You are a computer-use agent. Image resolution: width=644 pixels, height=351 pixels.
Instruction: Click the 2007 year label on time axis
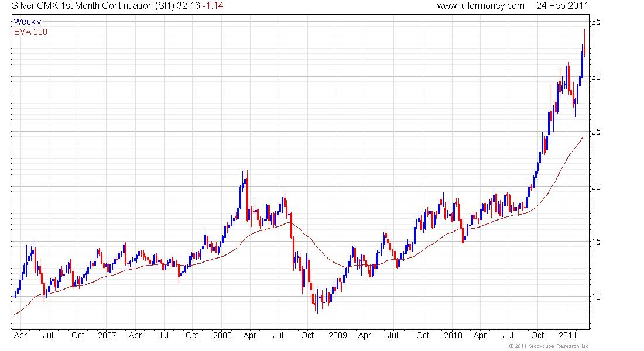click(x=107, y=335)
